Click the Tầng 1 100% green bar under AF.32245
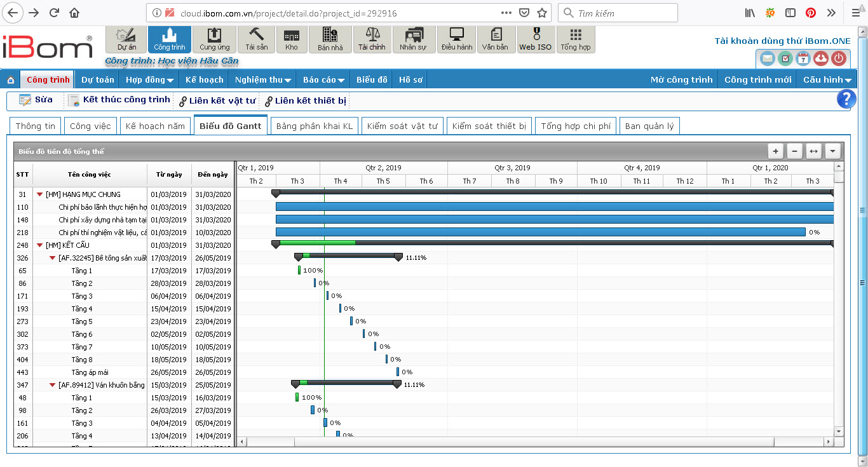This screenshot has width=868, height=467. point(299,270)
